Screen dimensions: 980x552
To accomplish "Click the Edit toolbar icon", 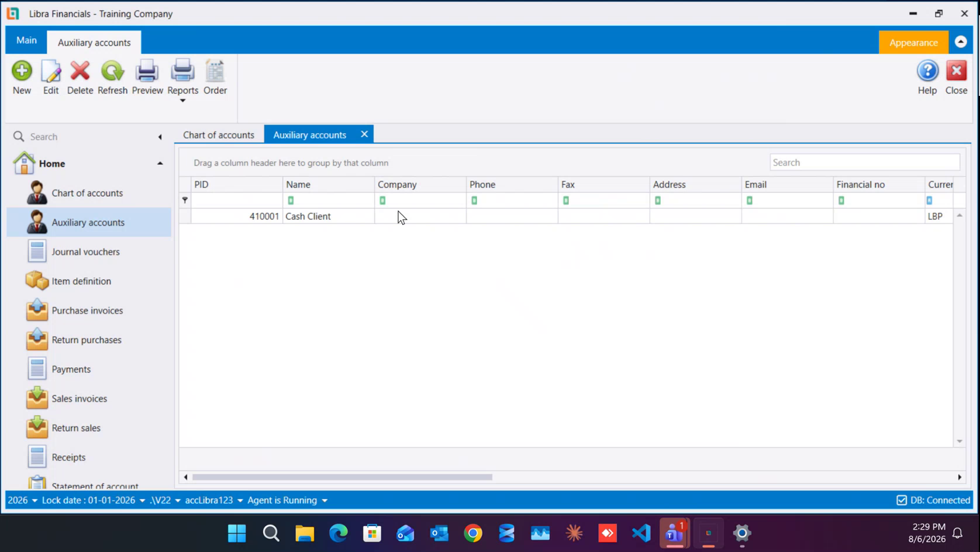I will tap(51, 71).
